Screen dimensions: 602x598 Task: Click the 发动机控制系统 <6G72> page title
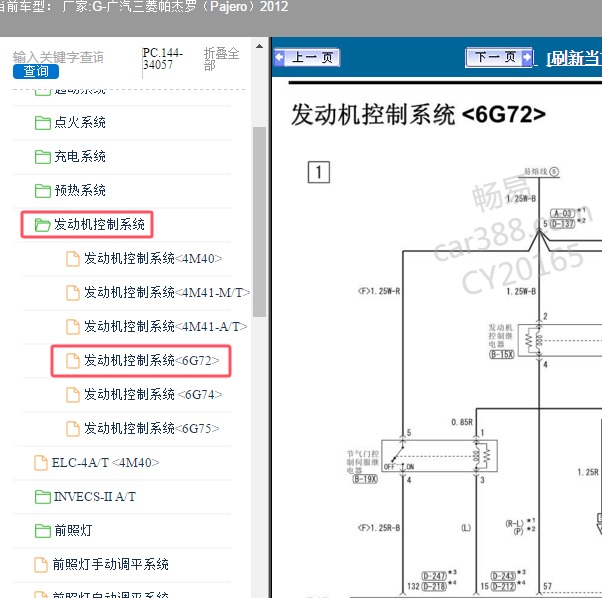[x=418, y=115]
